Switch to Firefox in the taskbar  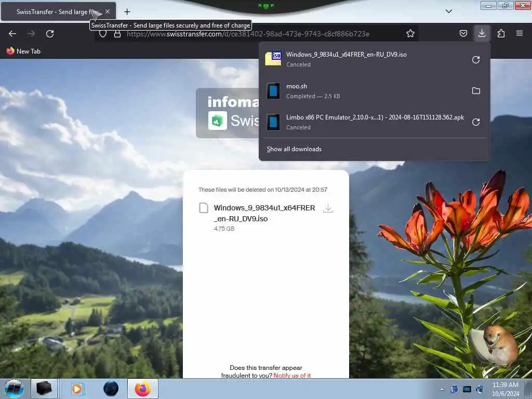[143, 389]
